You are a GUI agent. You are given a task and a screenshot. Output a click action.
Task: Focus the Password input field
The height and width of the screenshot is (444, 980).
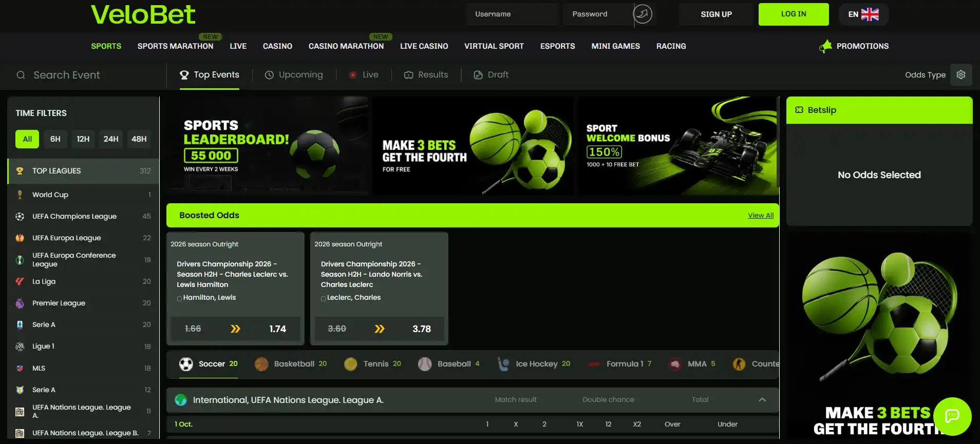coord(598,14)
